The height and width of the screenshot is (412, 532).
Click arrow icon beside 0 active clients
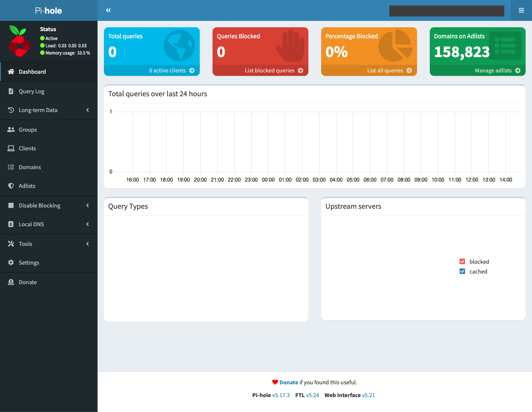point(192,71)
